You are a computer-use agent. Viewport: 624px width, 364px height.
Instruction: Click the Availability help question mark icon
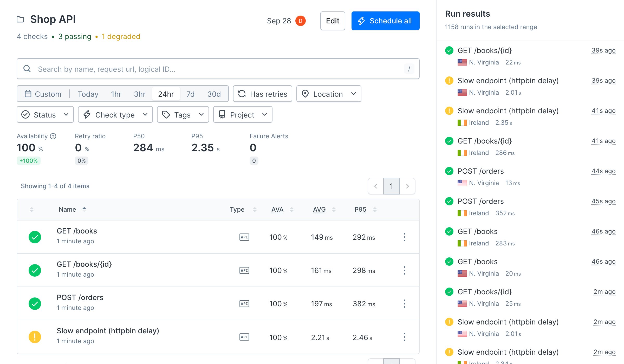point(53,136)
